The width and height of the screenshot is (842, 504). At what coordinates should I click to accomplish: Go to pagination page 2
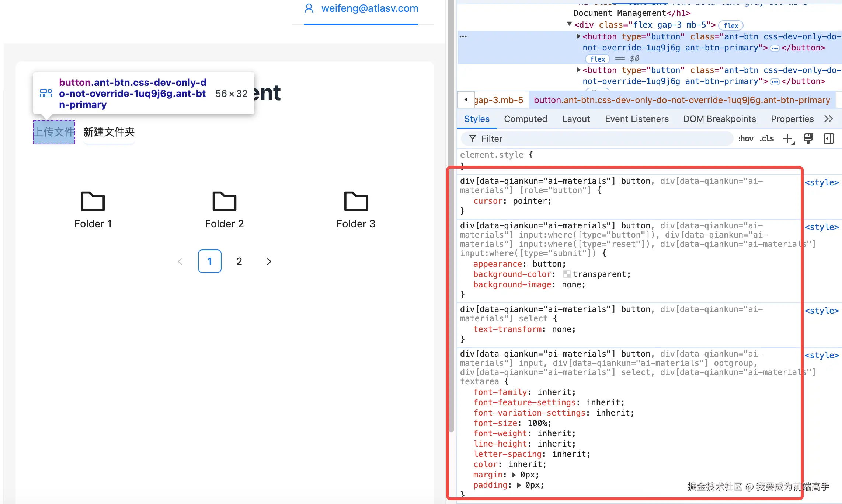tap(239, 261)
